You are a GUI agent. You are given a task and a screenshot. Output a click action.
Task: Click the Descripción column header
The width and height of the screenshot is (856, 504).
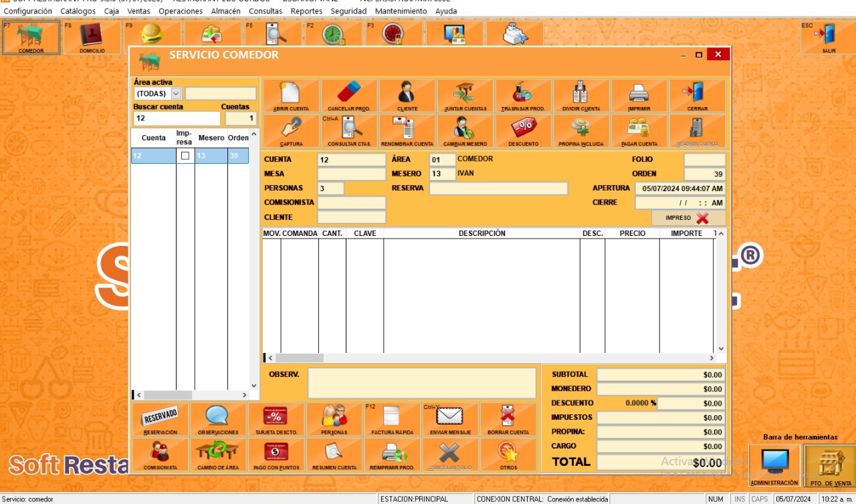tap(481, 233)
